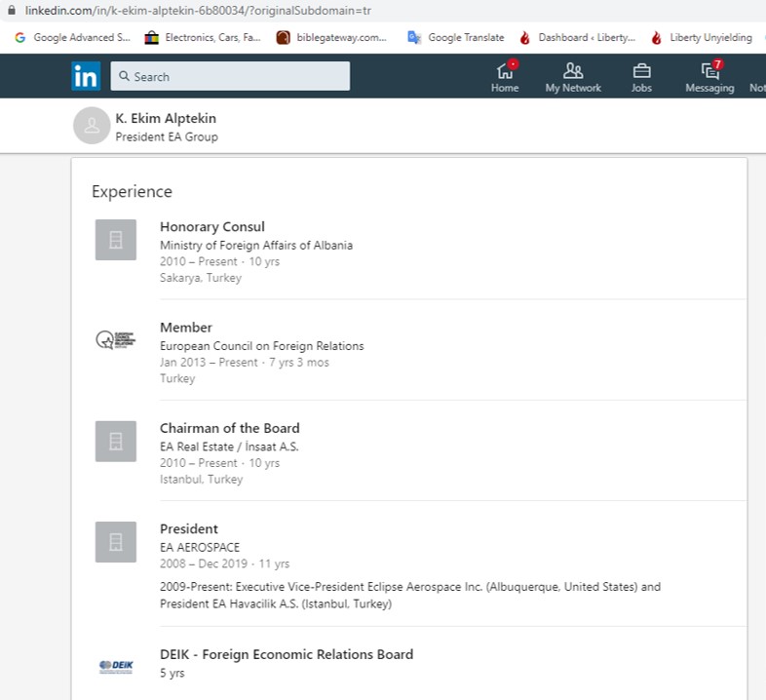Open the Jobs briefcase icon
This screenshot has width=766, height=700.
click(x=641, y=78)
